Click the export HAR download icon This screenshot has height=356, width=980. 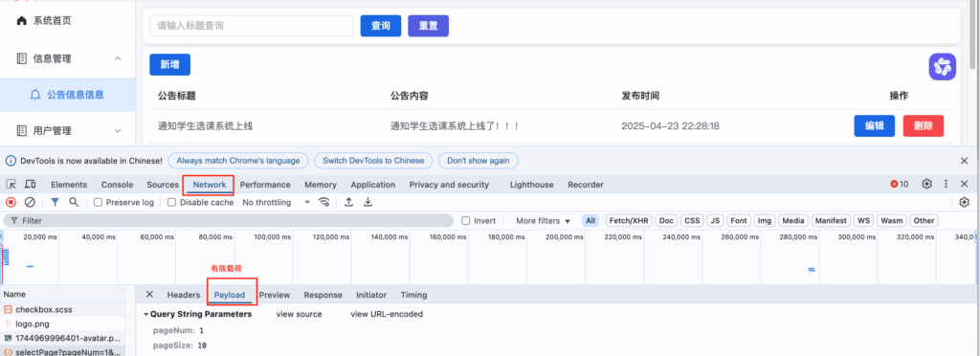[368, 202]
